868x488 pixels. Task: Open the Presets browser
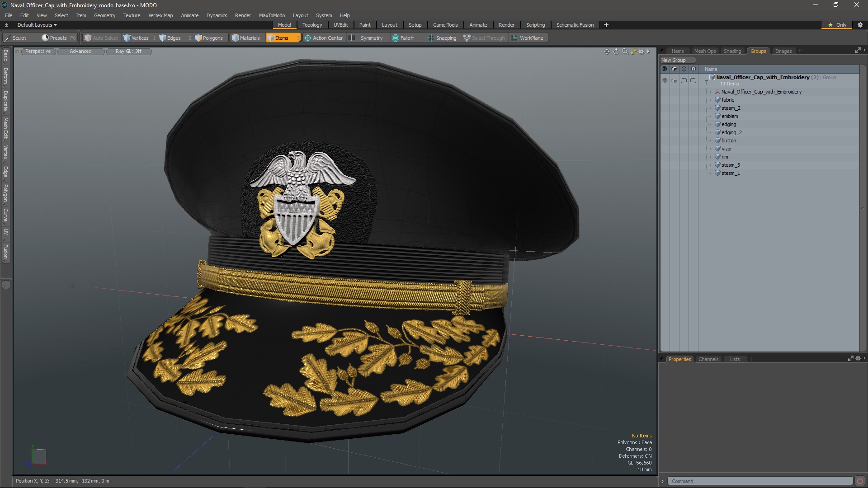[58, 38]
